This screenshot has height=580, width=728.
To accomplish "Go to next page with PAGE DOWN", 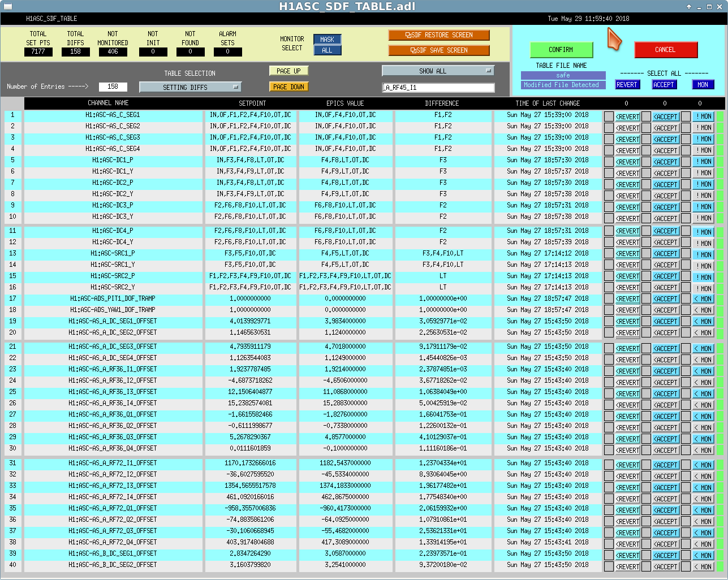I will [x=288, y=87].
